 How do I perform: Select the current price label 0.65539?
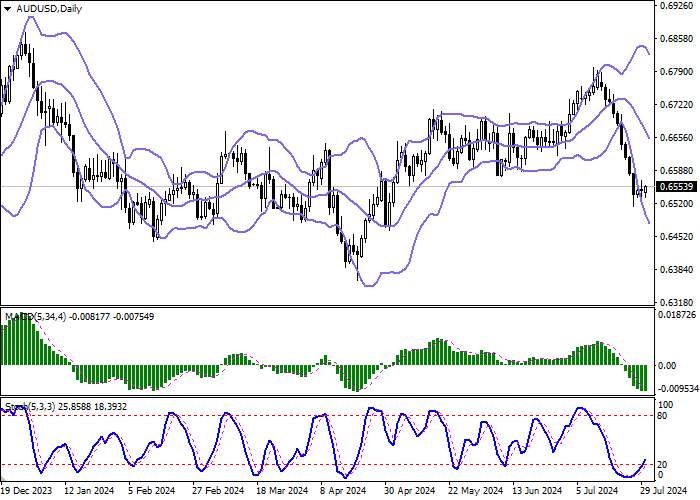[677, 187]
